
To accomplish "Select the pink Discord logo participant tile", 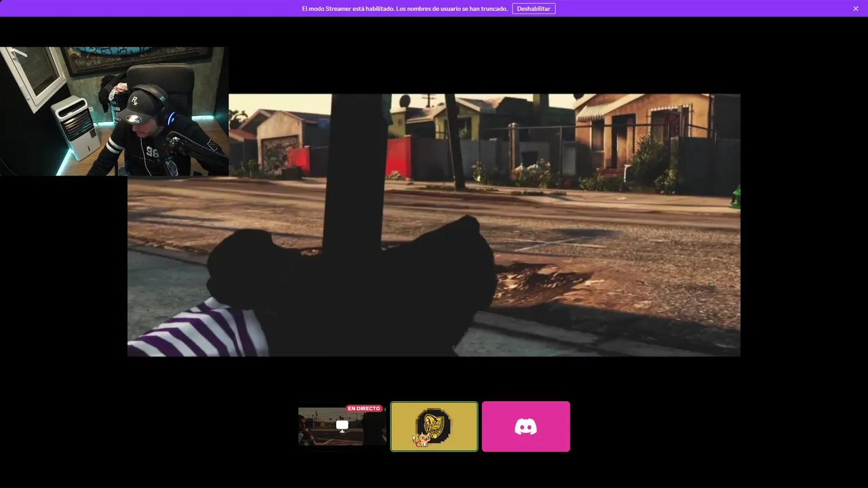I will 526,426.
